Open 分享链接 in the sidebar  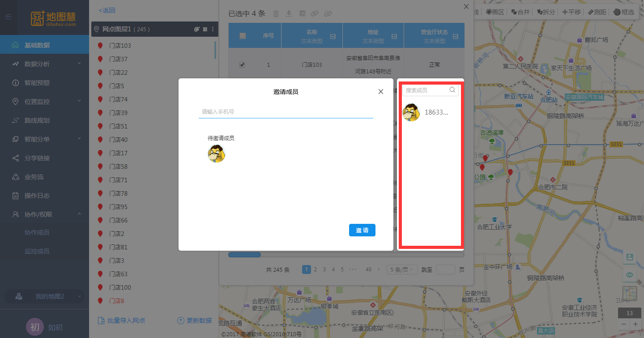point(44,158)
